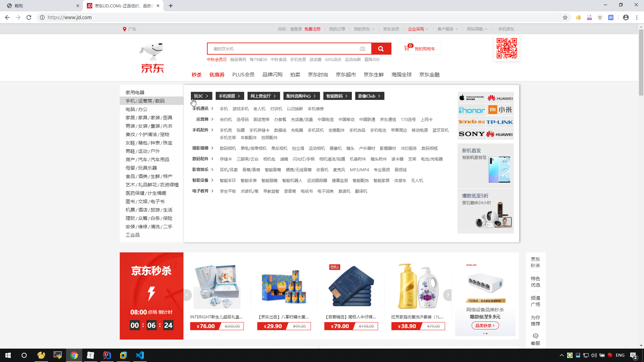Click 秒杀 navigation link
The width and height of the screenshot is (644, 362).
tap(197, 75)
